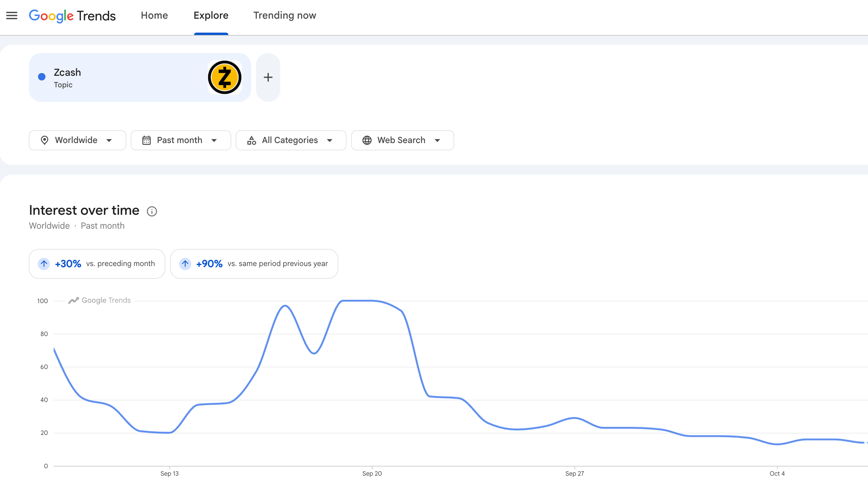Image resolution: width=868 pixels, height=492 pixels.
Task: Click the calendar icon in Past month
Action: (x=146, y=140)
